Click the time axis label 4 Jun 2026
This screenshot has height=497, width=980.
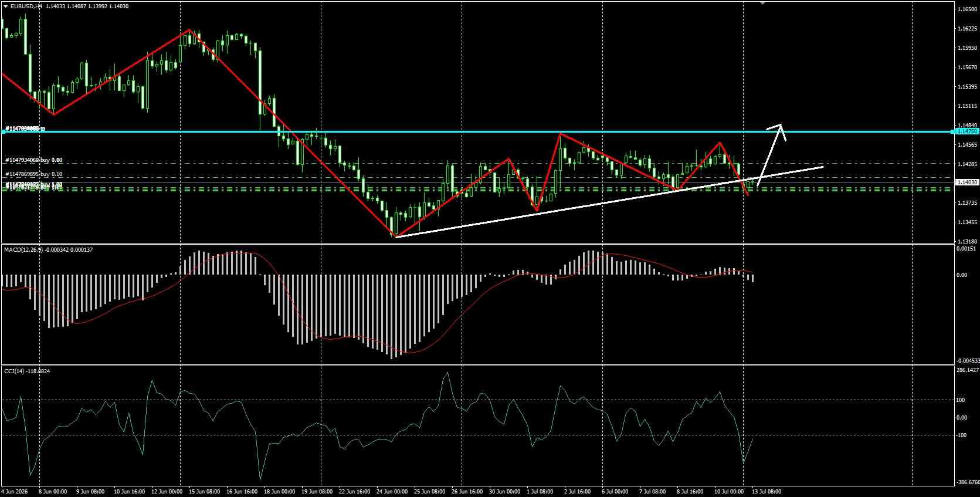click(15, 492)
